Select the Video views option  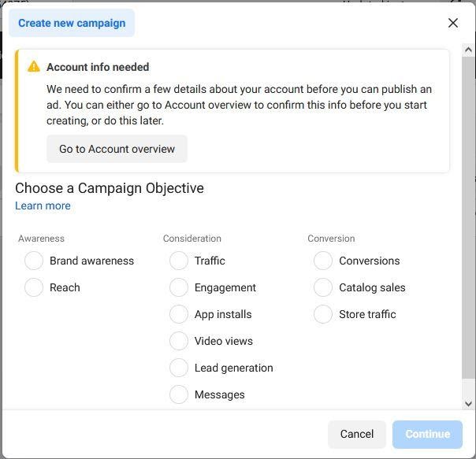coord(179,341)
